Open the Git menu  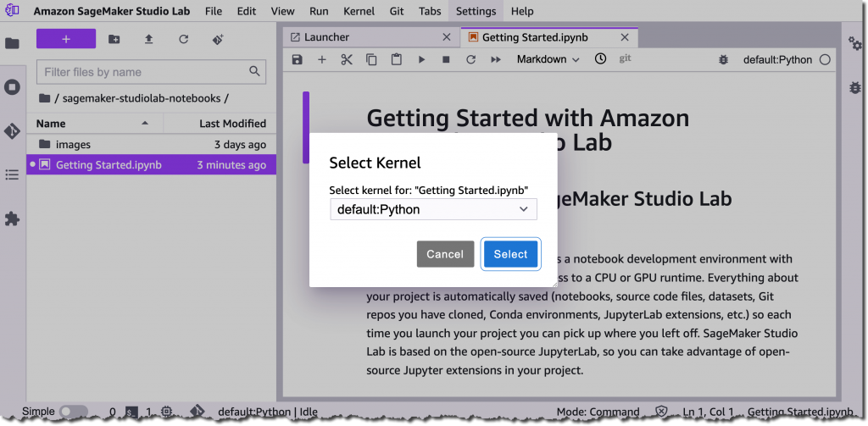(x=397, y=11)
